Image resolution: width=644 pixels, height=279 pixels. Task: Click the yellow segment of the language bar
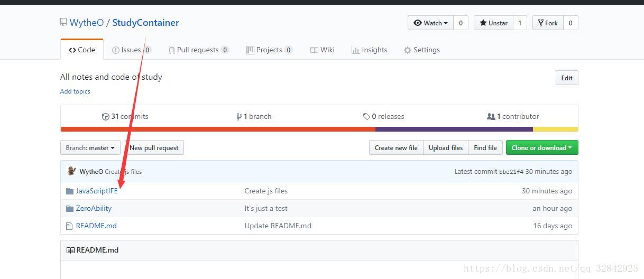[x=555, y=129]
